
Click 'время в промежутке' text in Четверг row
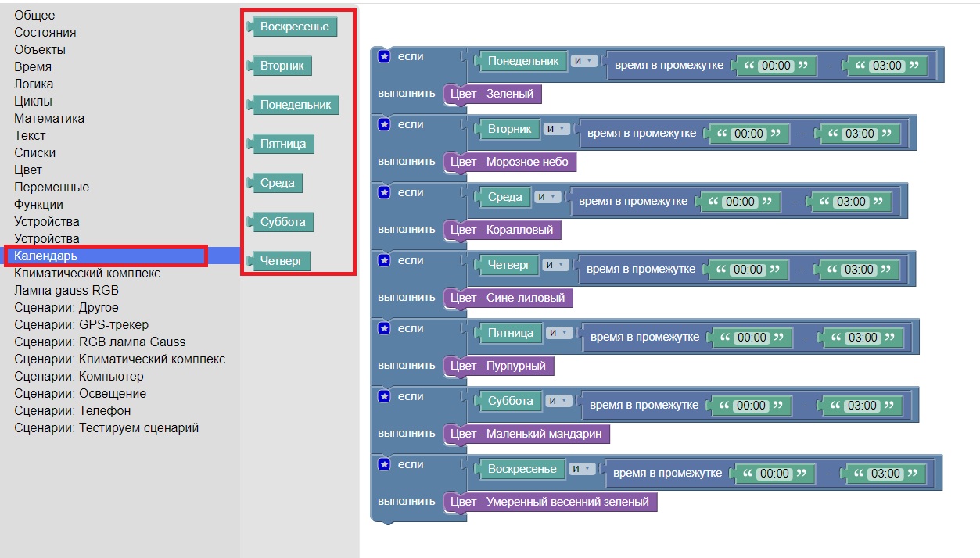[x=641, y=269]
